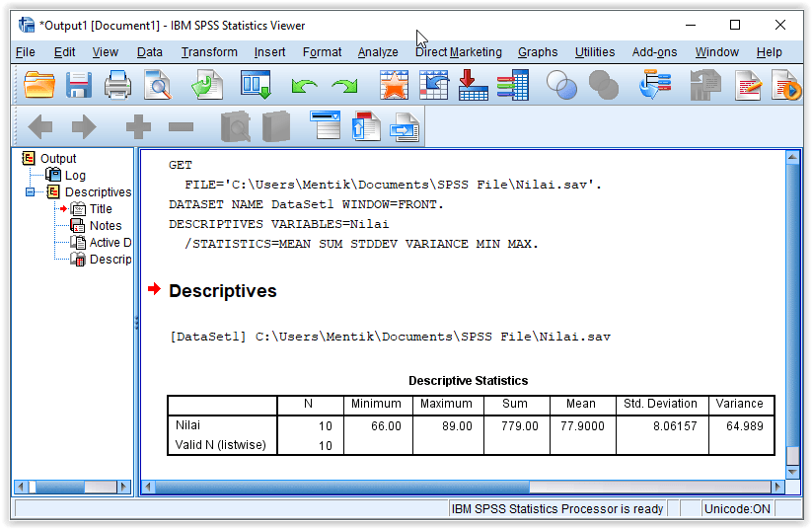
Task: Open the View menu
Action: click(x=106, y=52)
